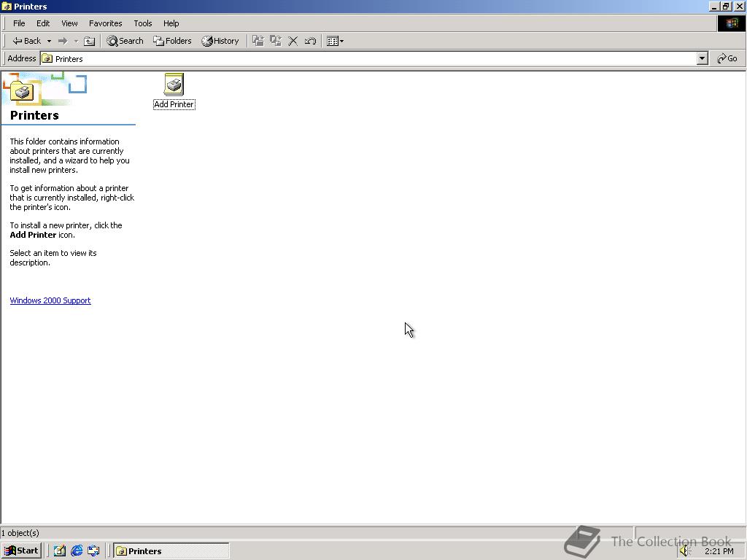The height and width of the screenshot is (560, 747).
Task: Click the Undo toolbar icon
Action: [310, 41]
